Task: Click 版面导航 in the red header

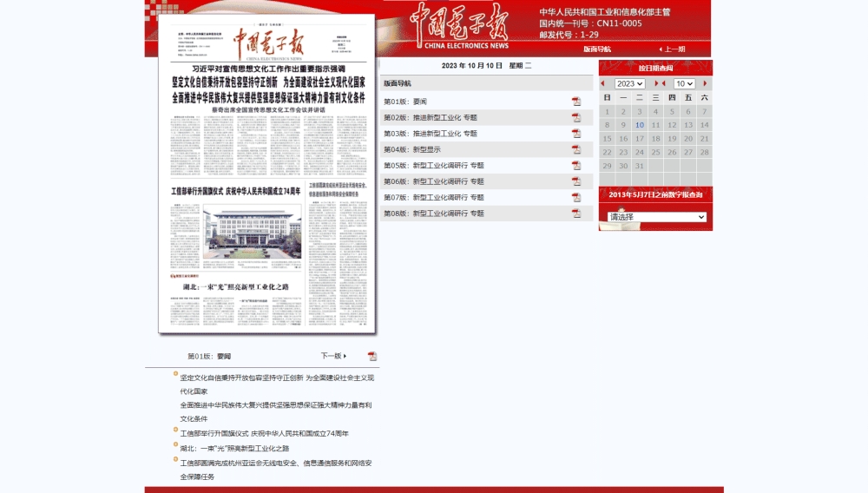Action: [597, 49]
